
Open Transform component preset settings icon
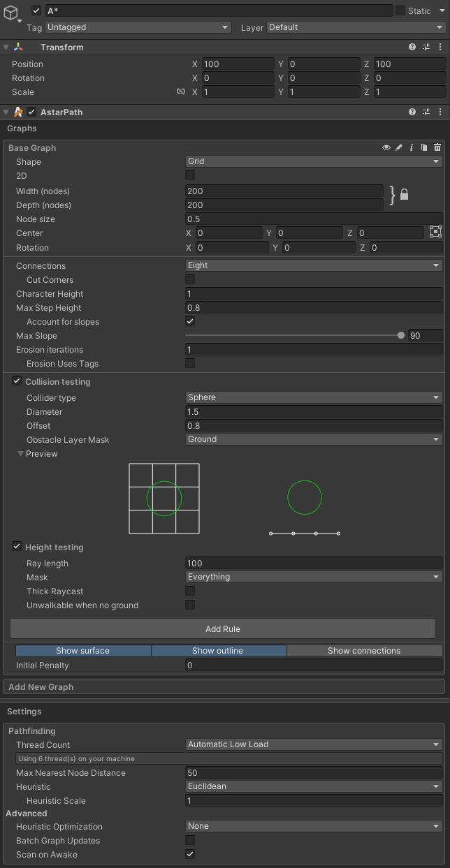click(x=426, y=47)
